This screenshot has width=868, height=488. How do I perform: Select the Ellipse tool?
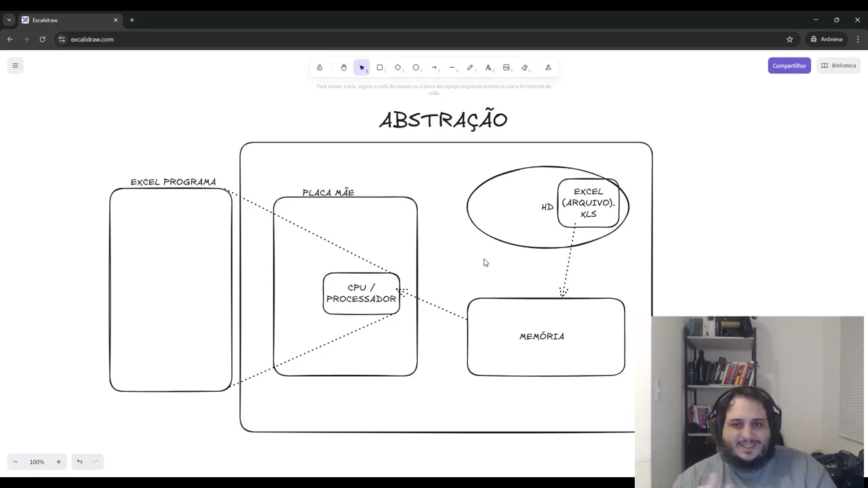click(416, 68)
